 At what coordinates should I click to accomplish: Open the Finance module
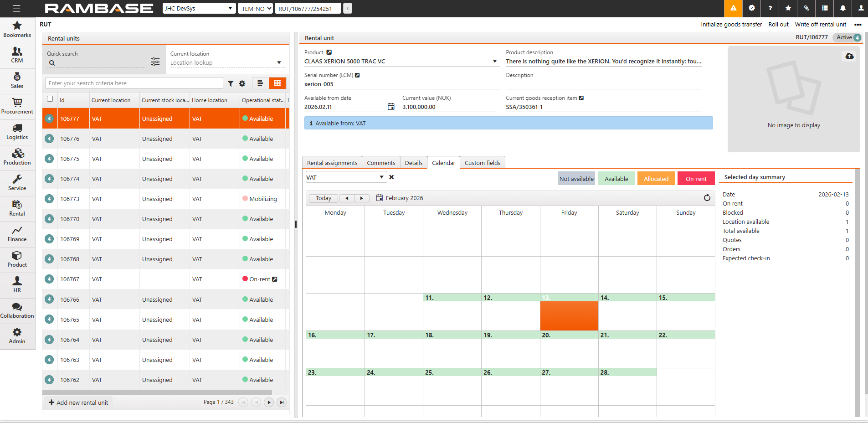click(x=17, y=234)
